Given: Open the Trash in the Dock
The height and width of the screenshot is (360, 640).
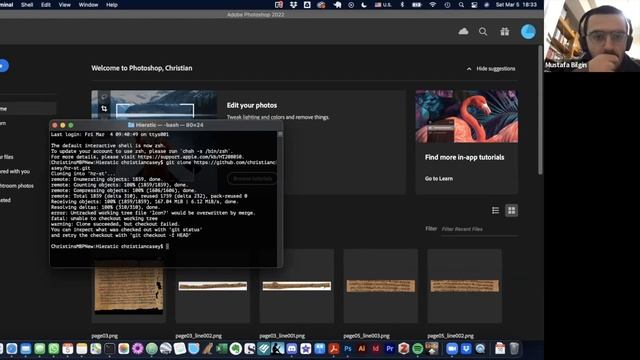Looking at the screenshot, I should pos(514,349).
